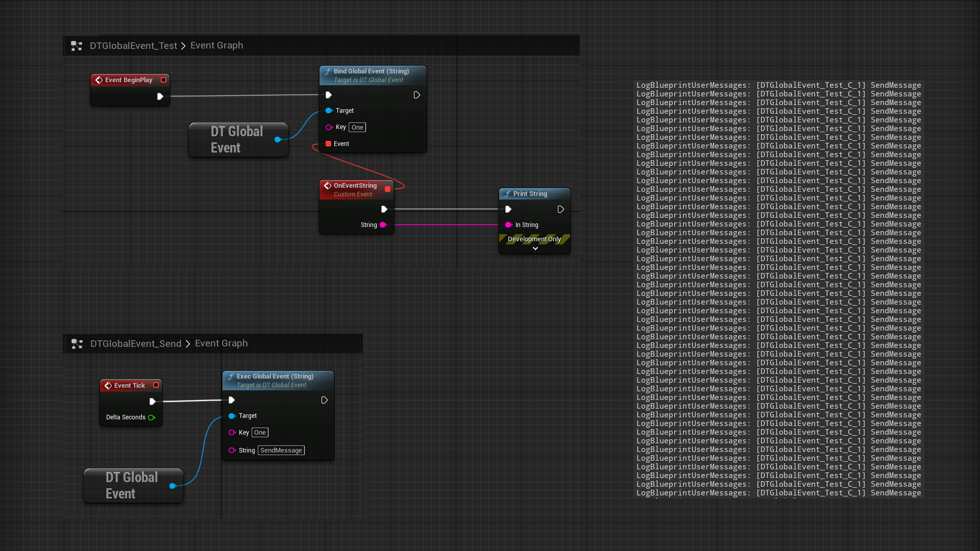Click the breadcrumb arrow after DTGlobalEvent_Send
Screen dimensions: 980x551
(188, 344)
